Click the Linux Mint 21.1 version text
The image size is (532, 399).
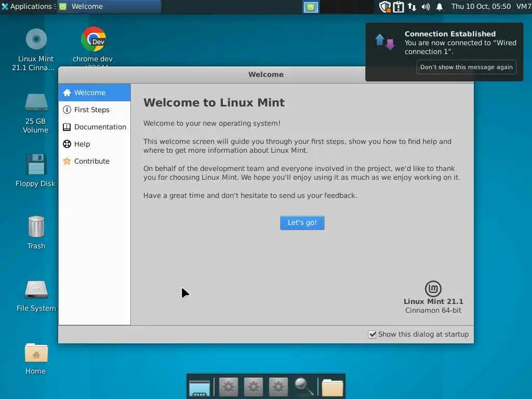point(433,301)
